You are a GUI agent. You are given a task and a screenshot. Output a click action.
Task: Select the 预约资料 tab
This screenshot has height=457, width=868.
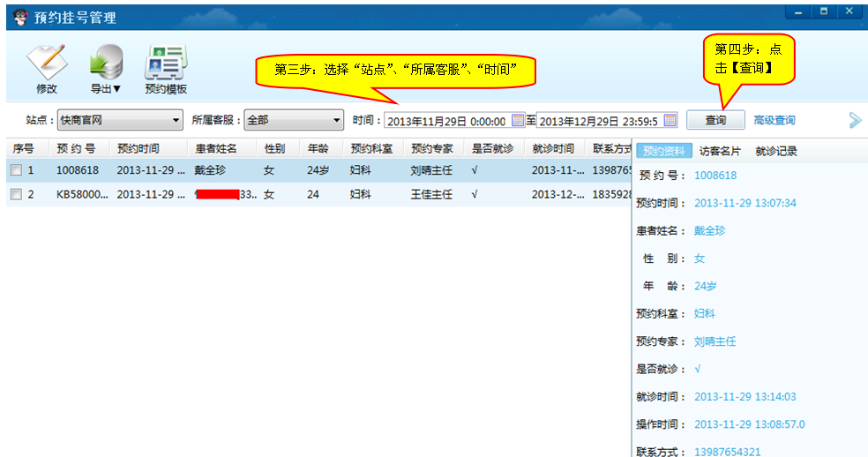click(663, 151)
